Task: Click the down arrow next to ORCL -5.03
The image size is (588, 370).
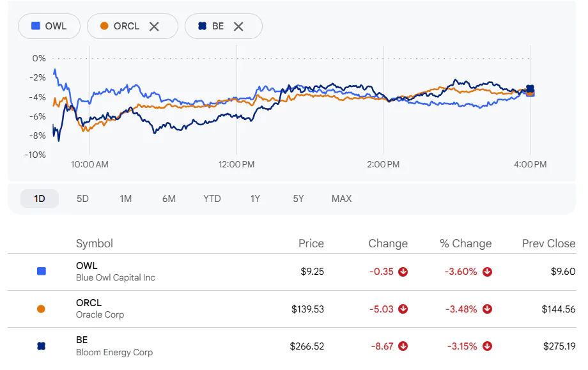Action: coord(403,309)
